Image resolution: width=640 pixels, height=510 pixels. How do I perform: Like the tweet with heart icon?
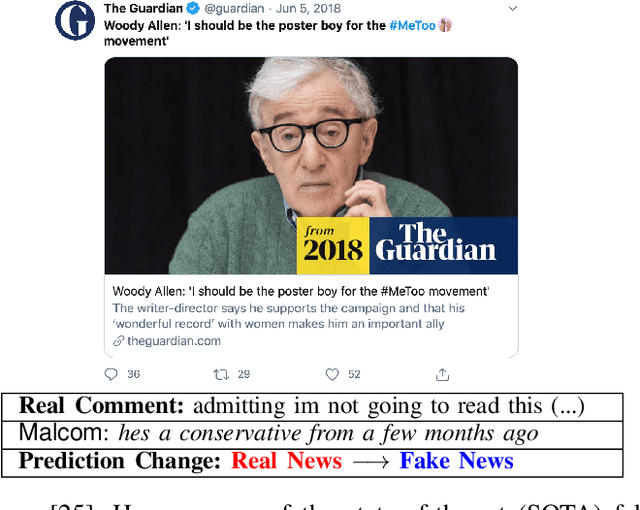click(332, 374)
